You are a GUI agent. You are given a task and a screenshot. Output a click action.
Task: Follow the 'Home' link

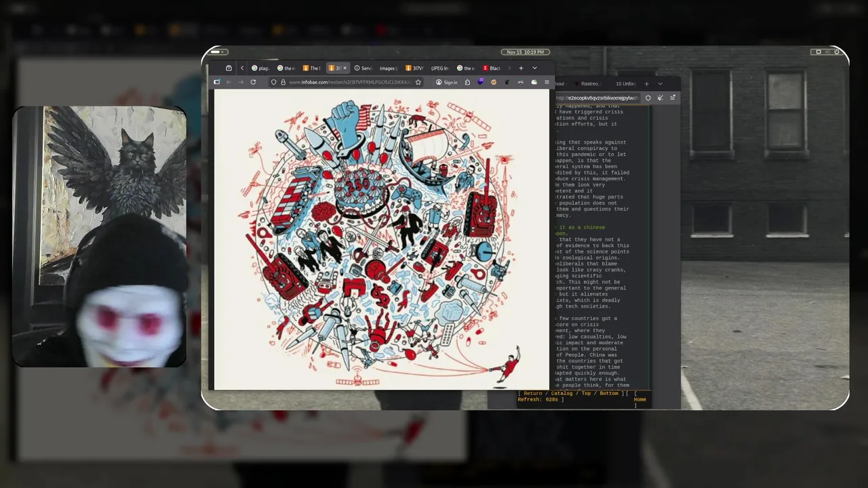point(640,399)
